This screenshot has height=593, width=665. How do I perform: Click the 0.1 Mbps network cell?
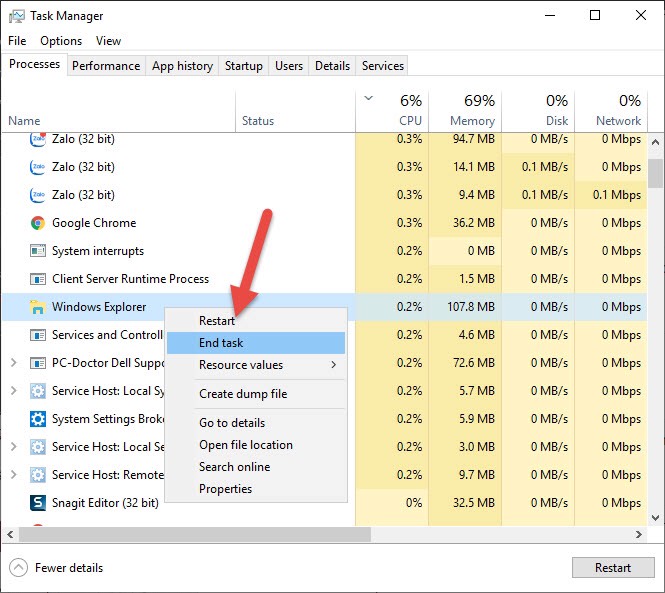click(x=611, y=195)
